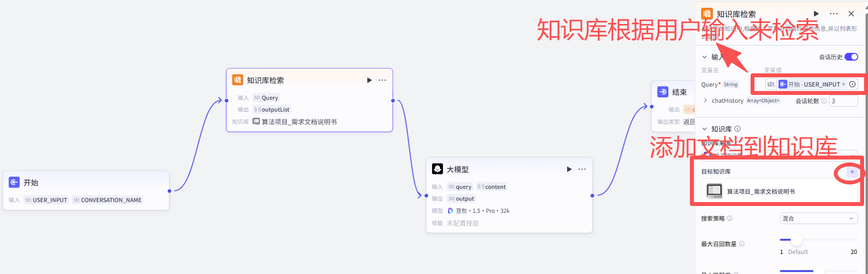Select the 算法项目_需求文档说明书 knowledge base entry in the side panel
Viewport: 868px width, 274px height.
[x=779, y=191]
